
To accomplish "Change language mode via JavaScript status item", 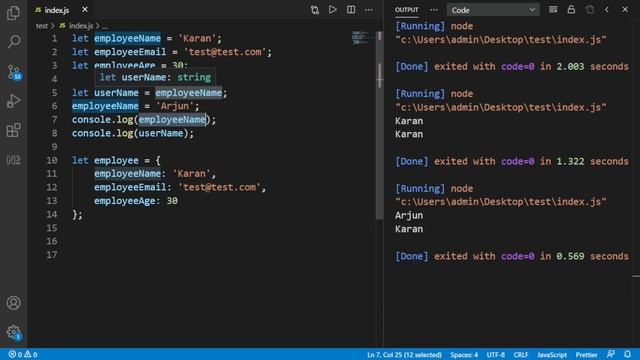I will (x=552, y=355).
